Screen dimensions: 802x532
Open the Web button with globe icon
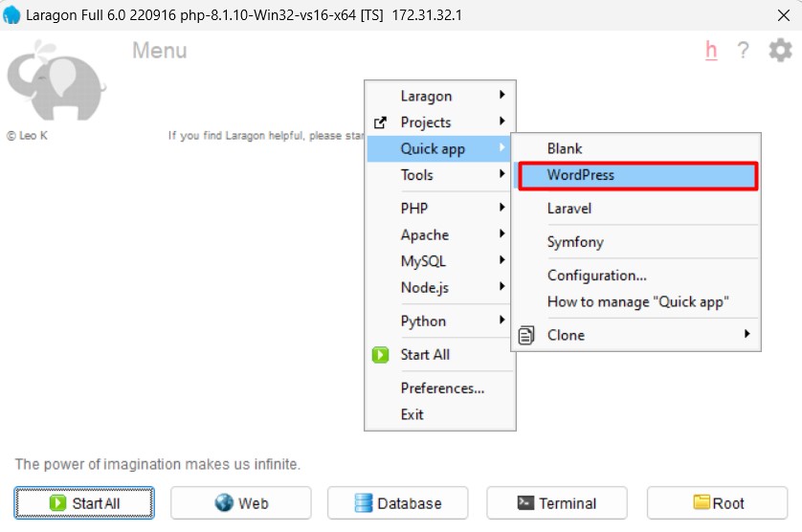(x=241, y=503)
